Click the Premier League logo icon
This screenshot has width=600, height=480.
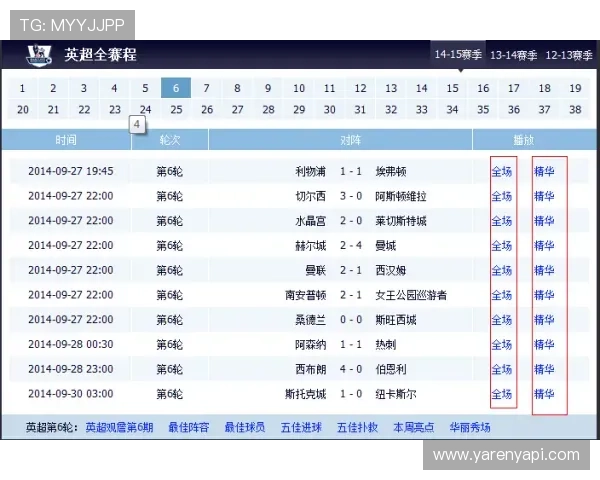tap(39, 55)
